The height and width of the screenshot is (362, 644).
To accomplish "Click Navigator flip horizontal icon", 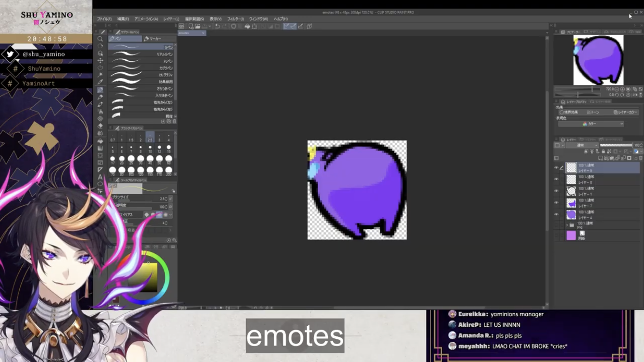I will (635, 95).
